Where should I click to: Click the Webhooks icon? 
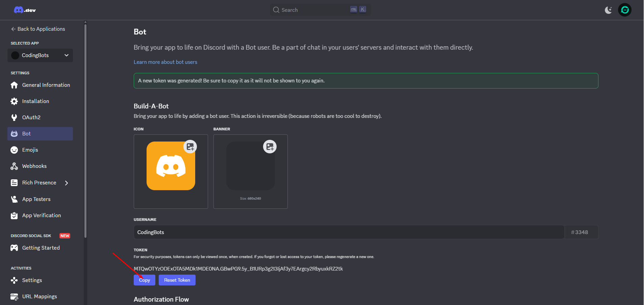tap(14, 166)
